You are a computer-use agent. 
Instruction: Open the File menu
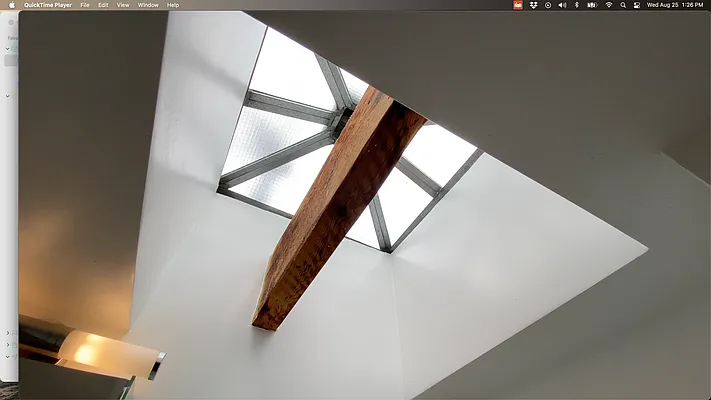click(x=84, y=5)
